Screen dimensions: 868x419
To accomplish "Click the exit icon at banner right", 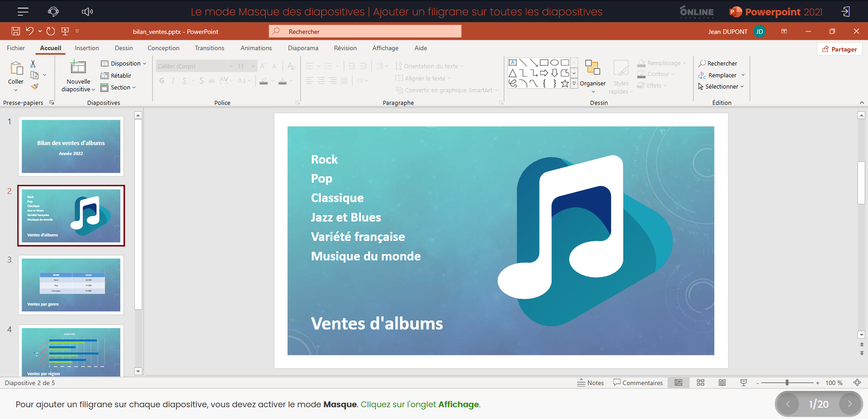I will pyautogui.click(x=846, y=11).
